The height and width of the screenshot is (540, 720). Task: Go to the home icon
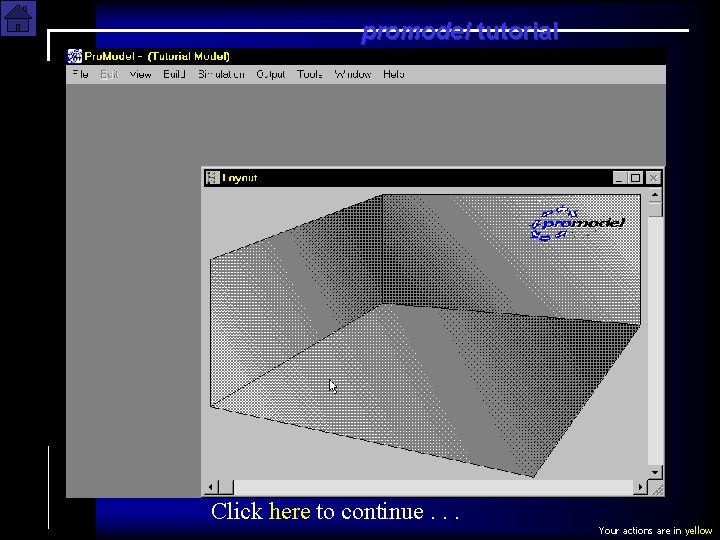point(18,18)
